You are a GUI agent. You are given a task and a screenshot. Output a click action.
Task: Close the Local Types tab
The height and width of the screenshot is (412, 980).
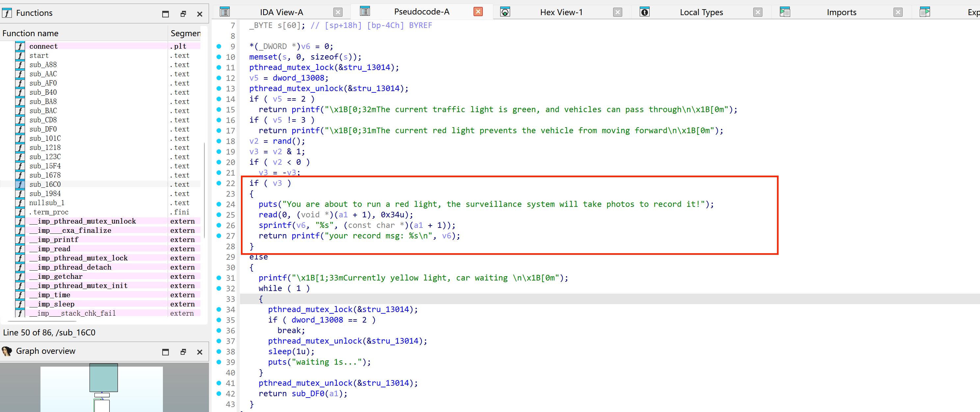pyautogui.click(x=758, y=12)
